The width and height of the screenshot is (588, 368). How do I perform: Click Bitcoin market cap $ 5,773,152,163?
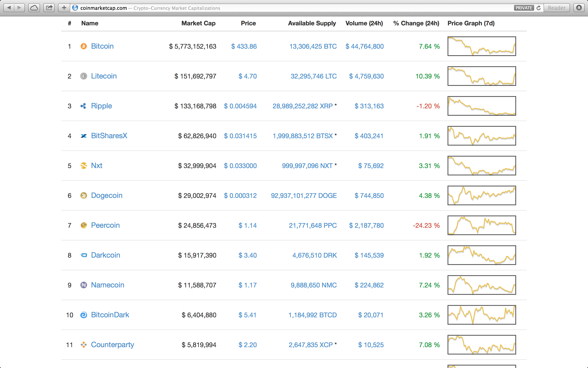point(193,46)
